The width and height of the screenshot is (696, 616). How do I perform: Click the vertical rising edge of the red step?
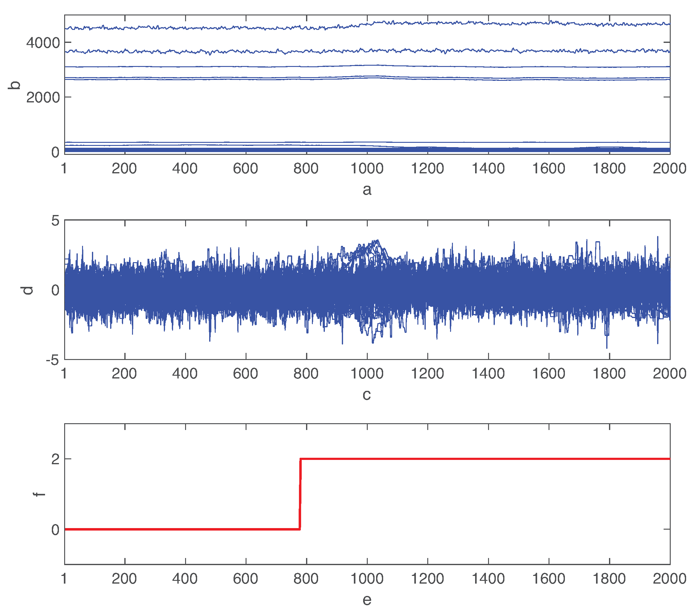[x=300, y=494]
